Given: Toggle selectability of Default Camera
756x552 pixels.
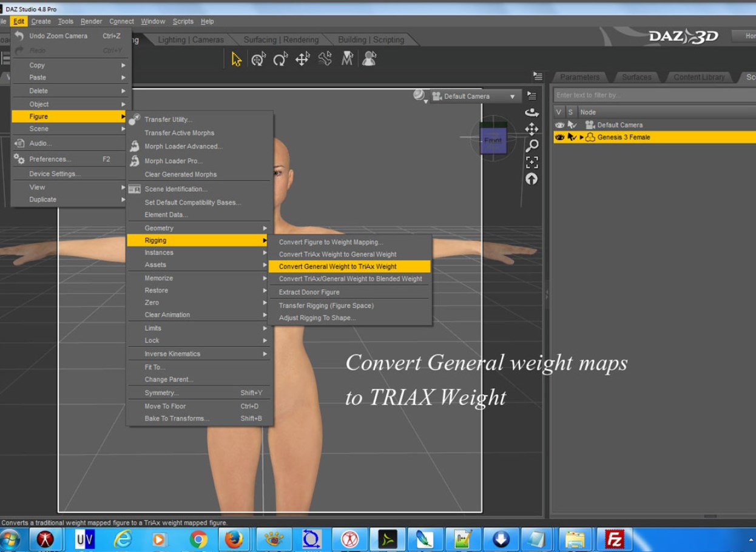Looking at the screenshot, I should (x=572, y=125).
